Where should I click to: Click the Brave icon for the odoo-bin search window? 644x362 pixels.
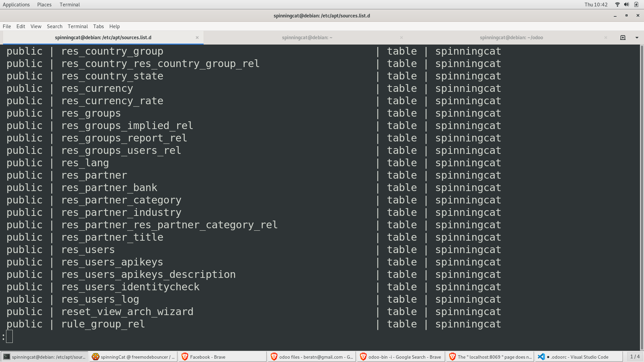tap(363, 357)
